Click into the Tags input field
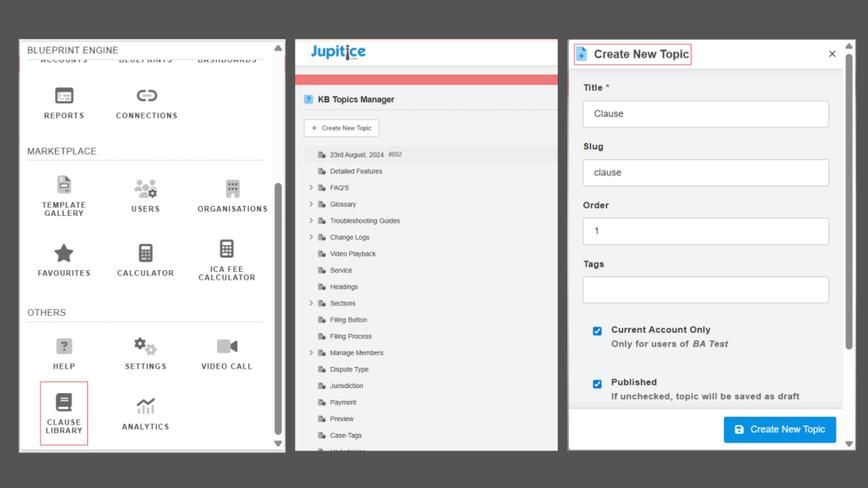This screenshot has height=488, width=868. [x=705, y=290]
